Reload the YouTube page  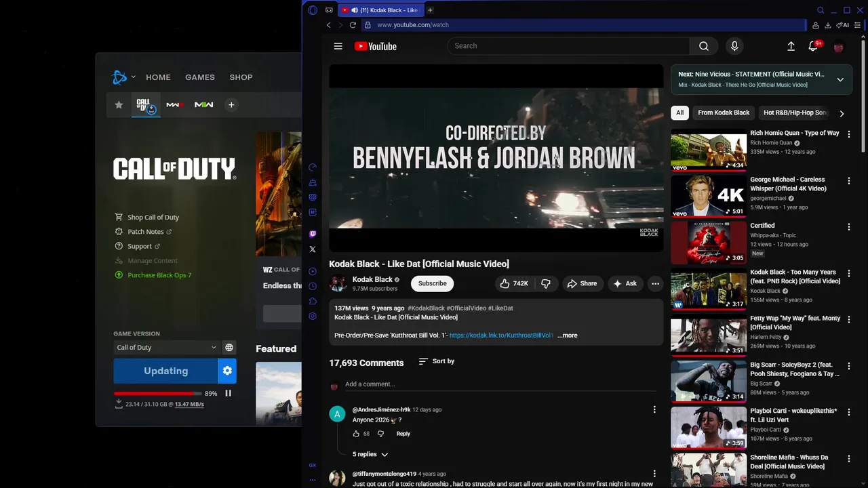353,25
